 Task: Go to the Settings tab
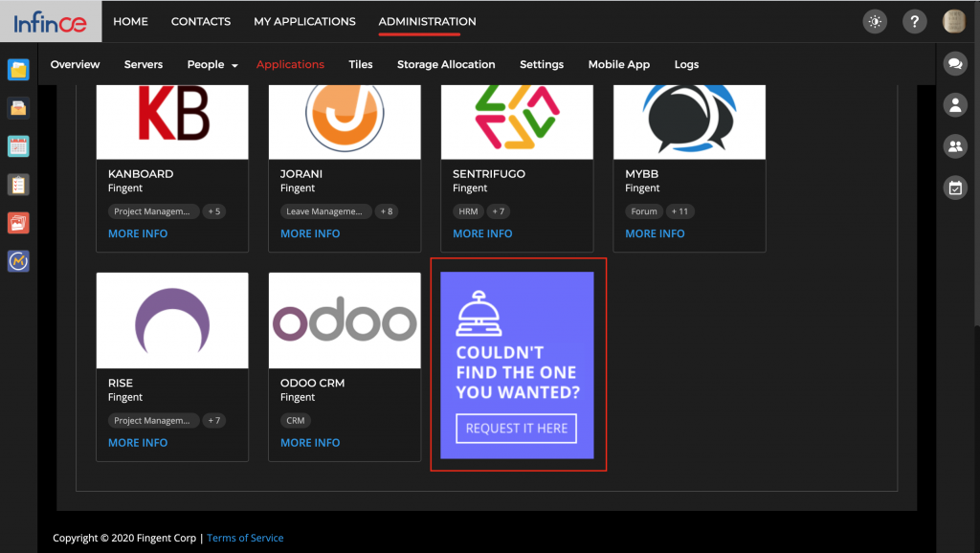[542, 64]
